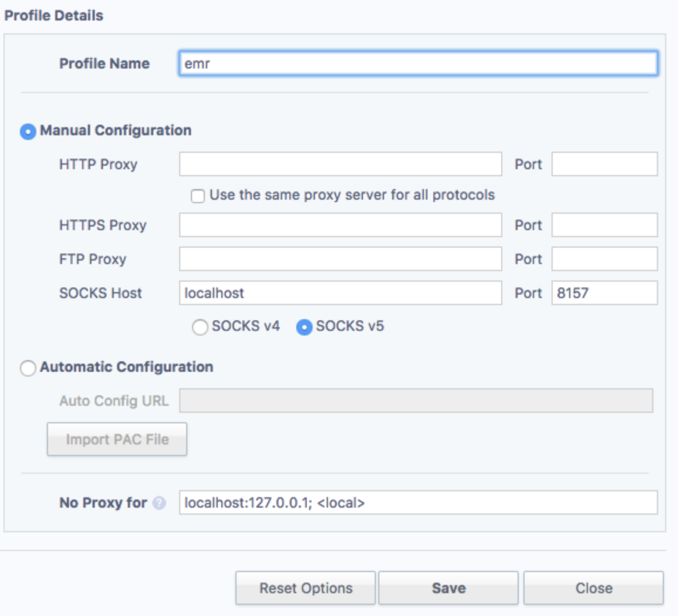
Task: Click the SOCKS Port field showing 8157
Action: point(604,293)
